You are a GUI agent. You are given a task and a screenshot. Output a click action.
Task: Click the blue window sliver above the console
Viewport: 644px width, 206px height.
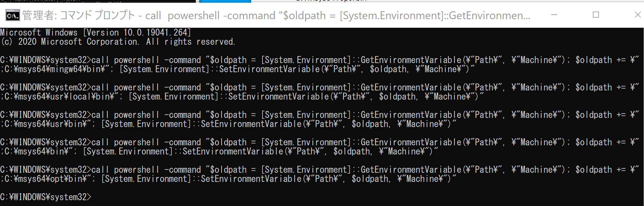coord(225,2)
